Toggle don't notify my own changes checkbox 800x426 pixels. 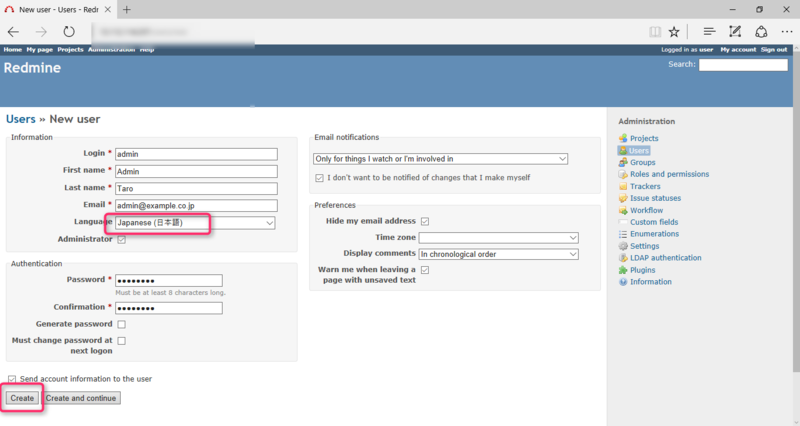[x=319, y=178]
